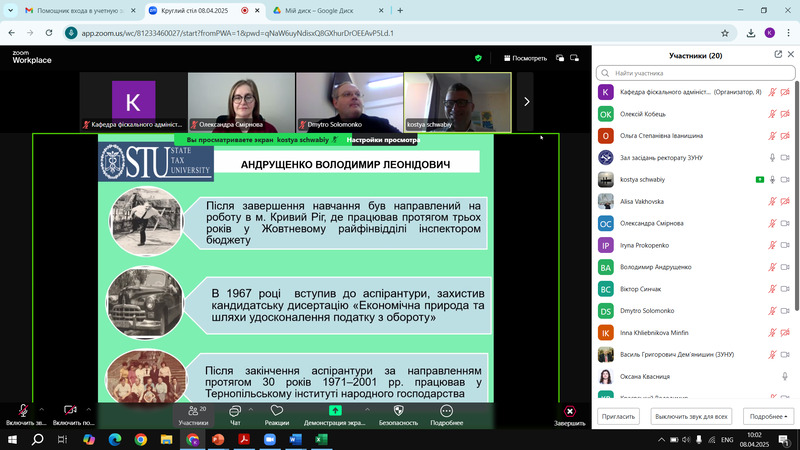The height and width of the screenshot is (450, 800).
Task: Click the Windows Start button
Action: click(12, 439)
